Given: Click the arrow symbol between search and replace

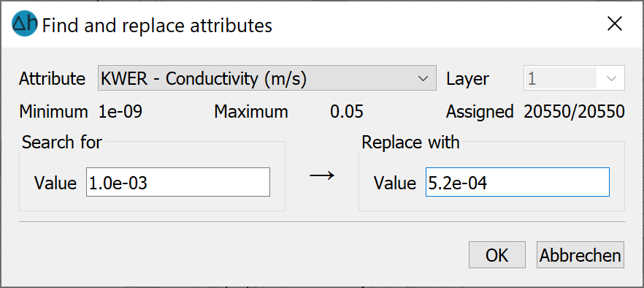Looking at the screenshot, I should (x=322, y=175).
